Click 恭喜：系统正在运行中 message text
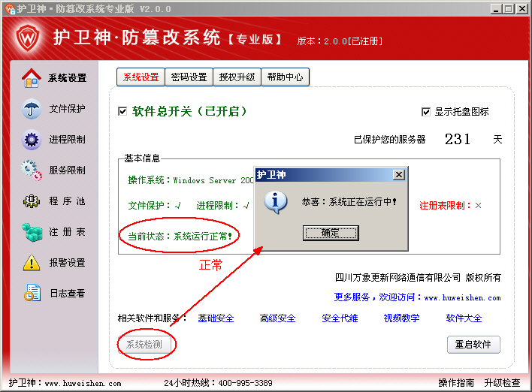The height and width of the screenshot is (392, 532). tap(349, 202)
